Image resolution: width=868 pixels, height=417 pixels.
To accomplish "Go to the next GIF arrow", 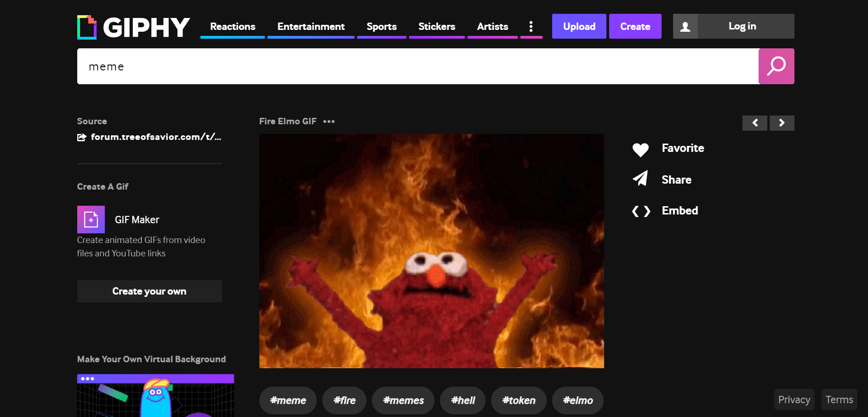I will click(782, 123).
